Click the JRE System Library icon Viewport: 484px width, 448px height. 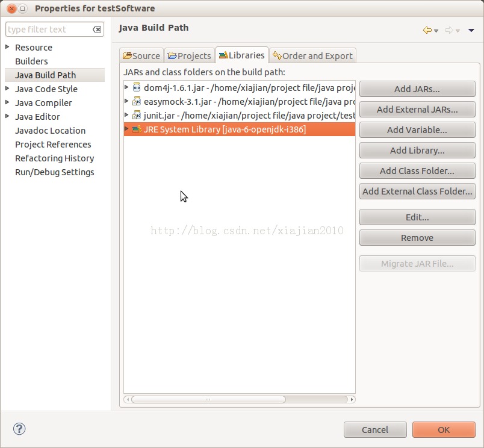point(136,129)
